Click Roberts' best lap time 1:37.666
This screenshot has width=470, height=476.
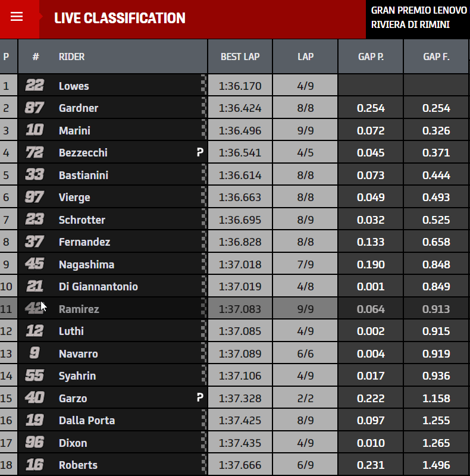(240, 465)
